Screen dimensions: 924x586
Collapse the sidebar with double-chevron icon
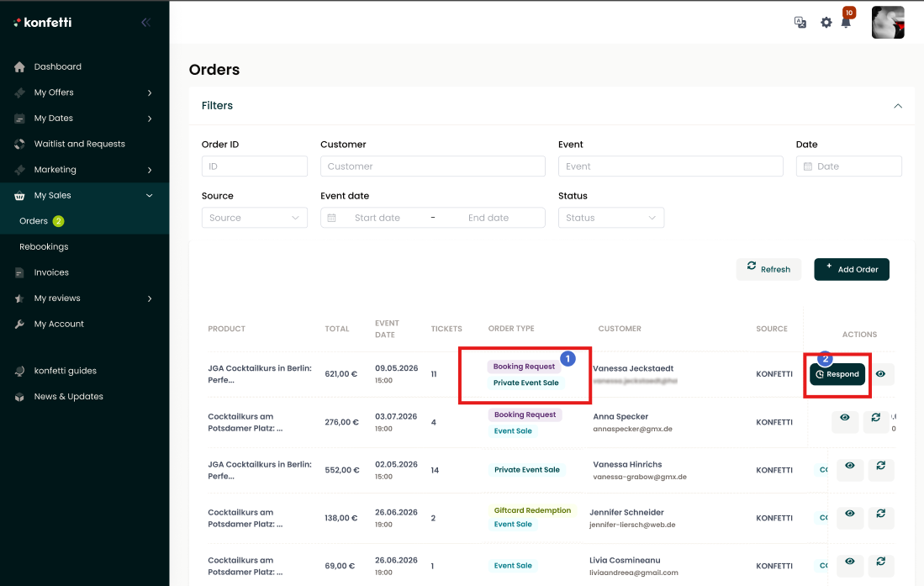click(146, 23)
